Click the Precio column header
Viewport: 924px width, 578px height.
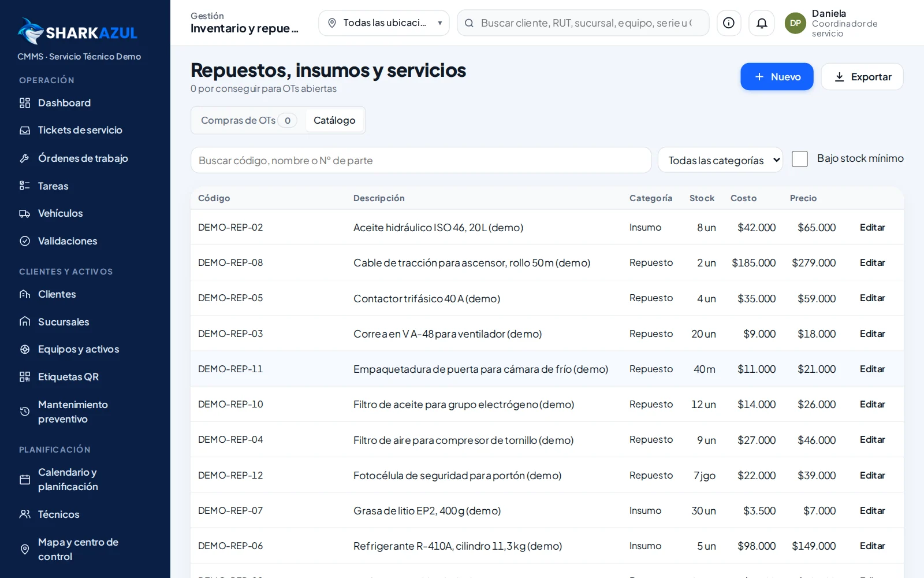click(803, 198)
